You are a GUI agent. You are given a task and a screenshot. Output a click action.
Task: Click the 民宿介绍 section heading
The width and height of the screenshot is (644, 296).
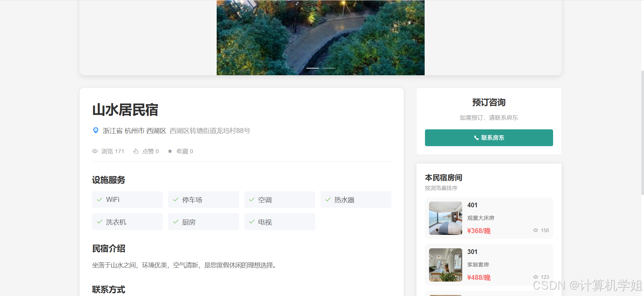click(109, 249)
